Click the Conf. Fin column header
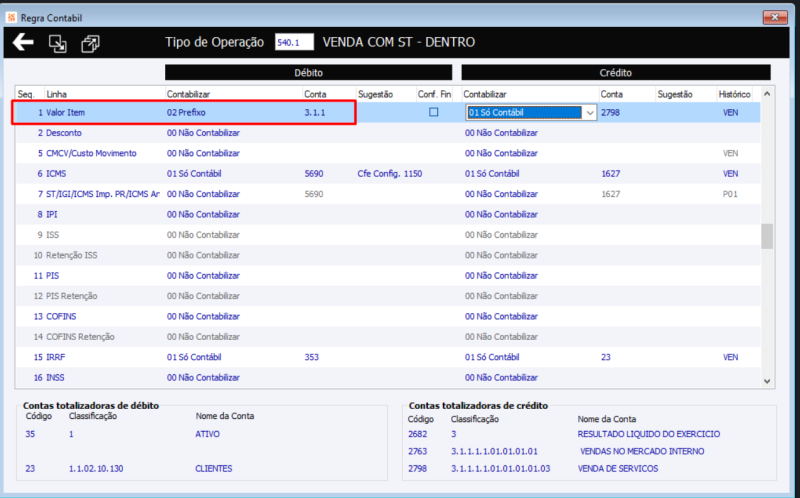800x498 pixels. (434, 94)
